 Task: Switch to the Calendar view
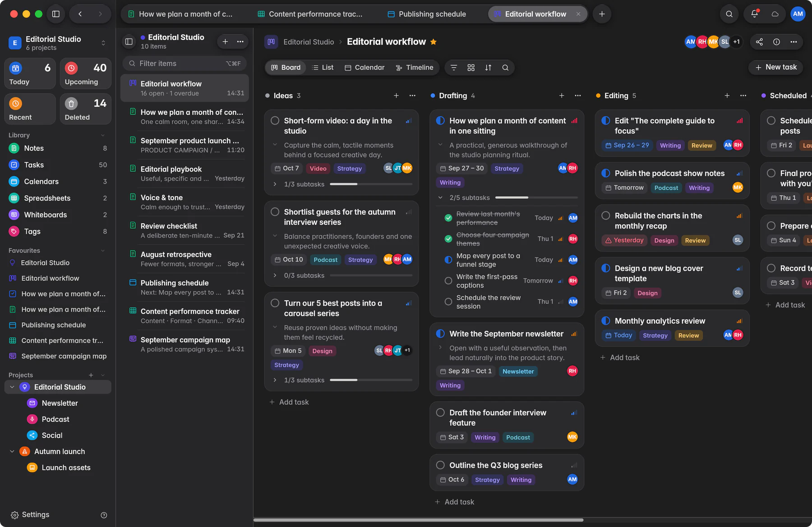click(x=364, y=68)
